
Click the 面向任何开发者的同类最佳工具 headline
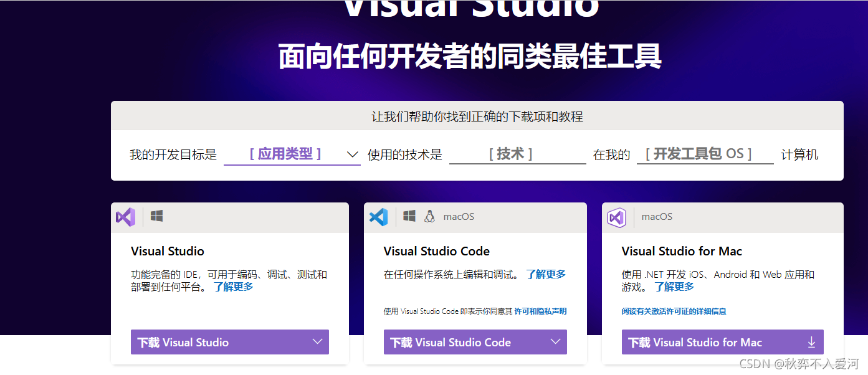[470, 57]
